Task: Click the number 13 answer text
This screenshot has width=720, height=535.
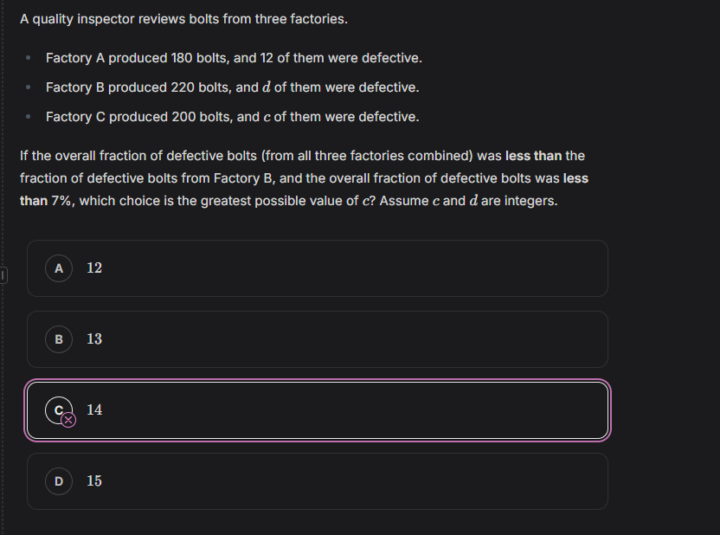Action: pyautogui.click(x=95, y=339)
